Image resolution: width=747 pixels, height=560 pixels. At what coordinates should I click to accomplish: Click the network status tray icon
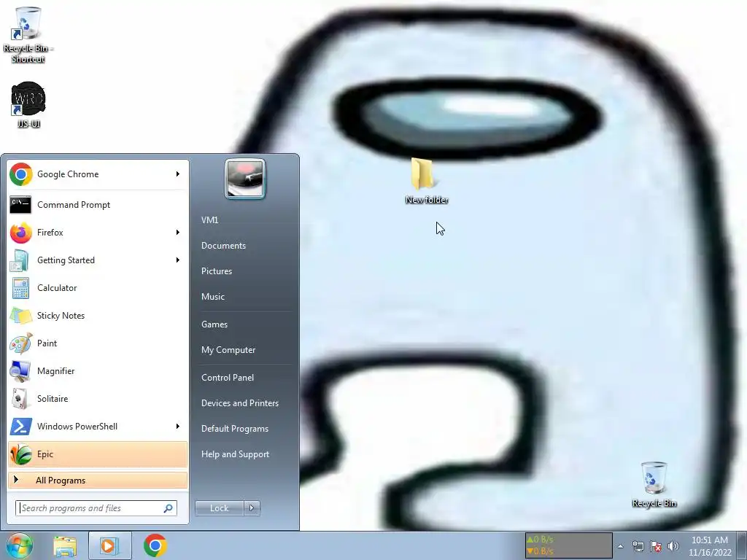pyautogui.click(x=638, y=546)
